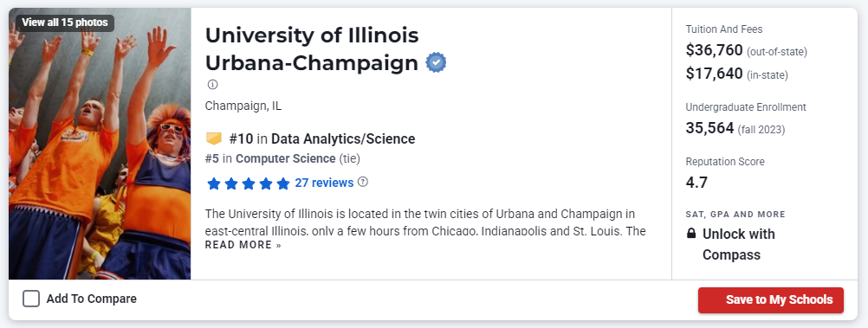The image size is (868, 328).
Task: Check the Add To Compare checkbox
Action: pos(31,299)
